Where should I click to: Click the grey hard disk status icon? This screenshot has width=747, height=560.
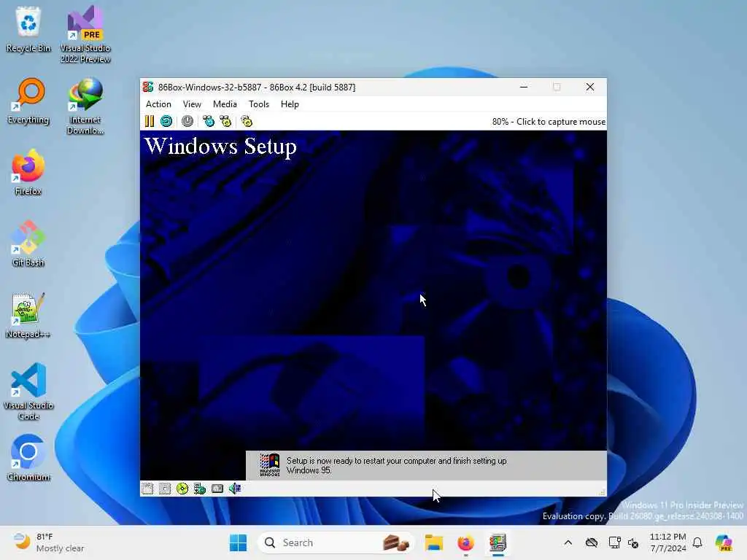217,489
